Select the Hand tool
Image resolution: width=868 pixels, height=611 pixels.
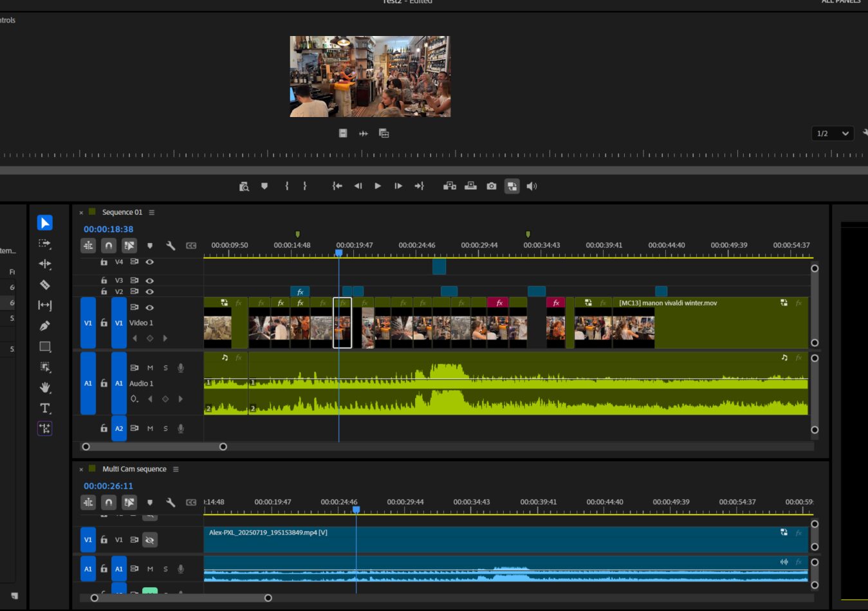point(45,387)
